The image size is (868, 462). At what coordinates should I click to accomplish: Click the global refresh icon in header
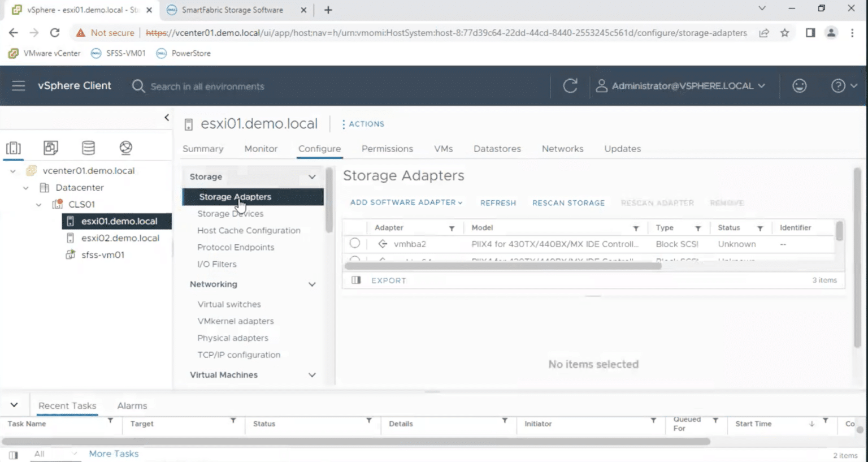(x=570, y=86)
